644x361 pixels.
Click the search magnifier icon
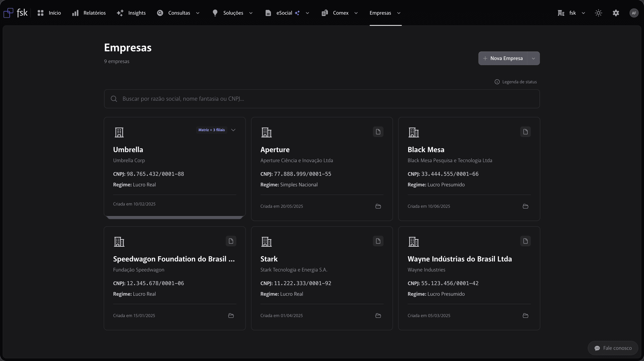(114, 99)
